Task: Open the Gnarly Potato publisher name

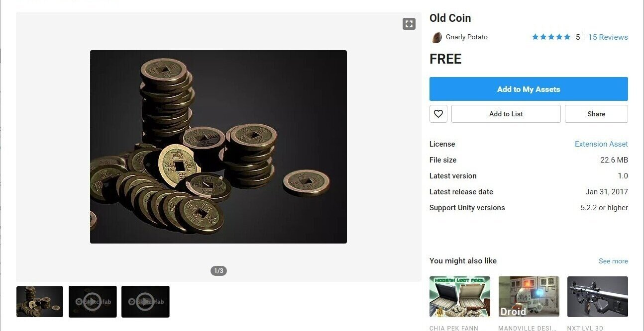Action: point(466,37)
